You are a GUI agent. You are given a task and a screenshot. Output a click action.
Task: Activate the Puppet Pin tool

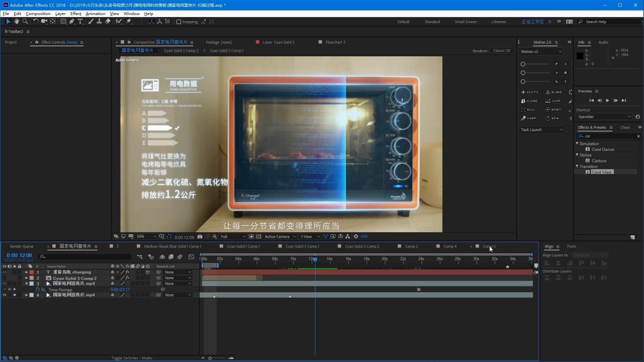pyautogui.click(x=129, y=22)
